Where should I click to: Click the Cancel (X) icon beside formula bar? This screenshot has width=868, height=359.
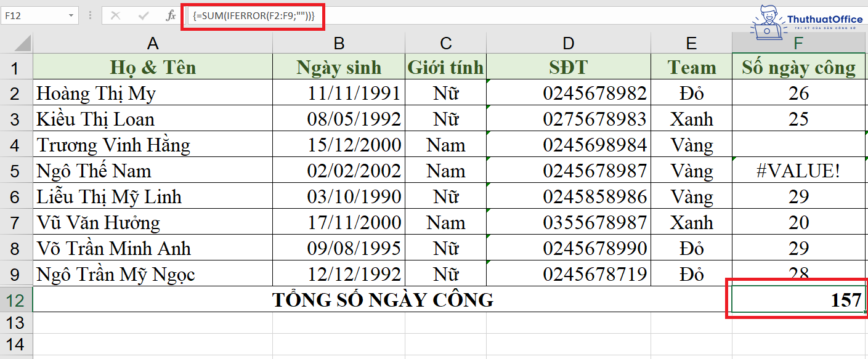[115, 15]
